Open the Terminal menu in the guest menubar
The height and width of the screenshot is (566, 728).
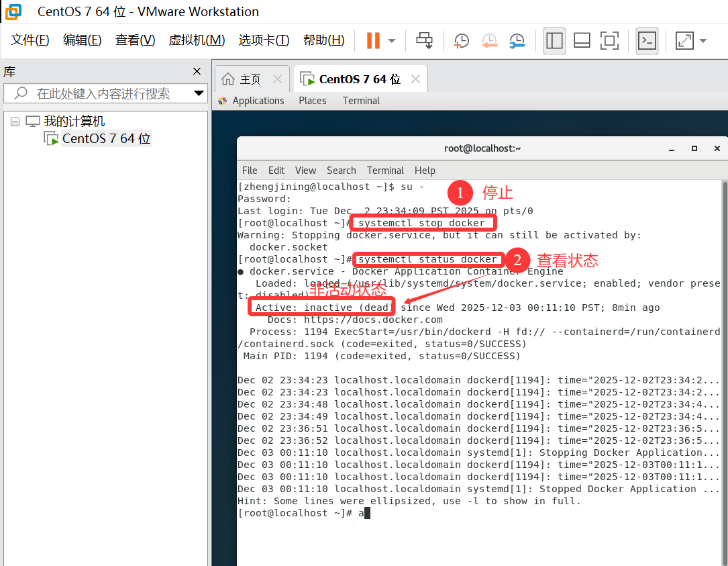pos(361,100)
